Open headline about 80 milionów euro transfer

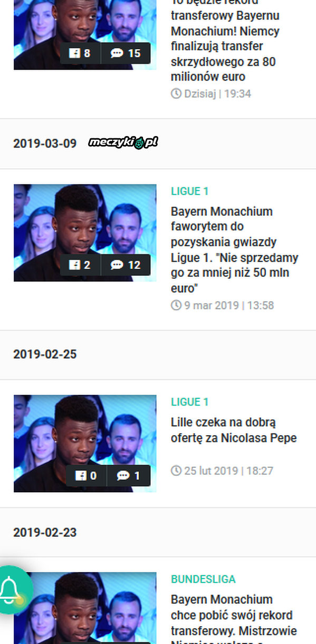tap(225, 40)
